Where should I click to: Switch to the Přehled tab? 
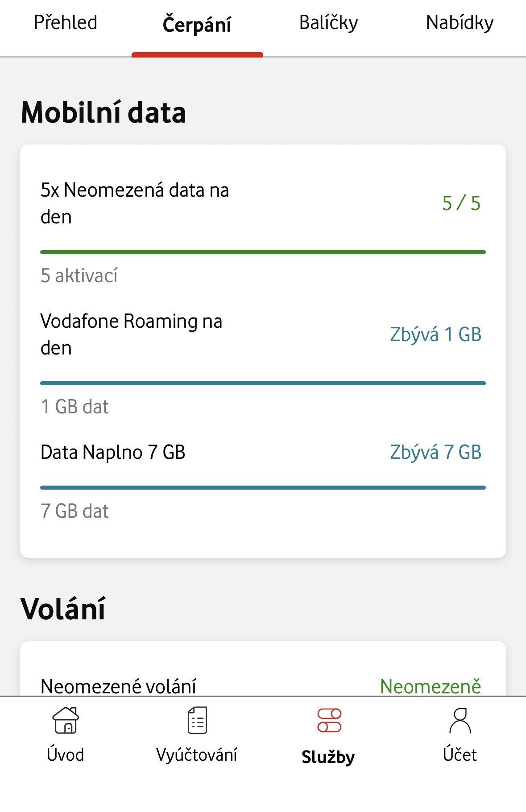pyautogui.click(x=66, y=23)
